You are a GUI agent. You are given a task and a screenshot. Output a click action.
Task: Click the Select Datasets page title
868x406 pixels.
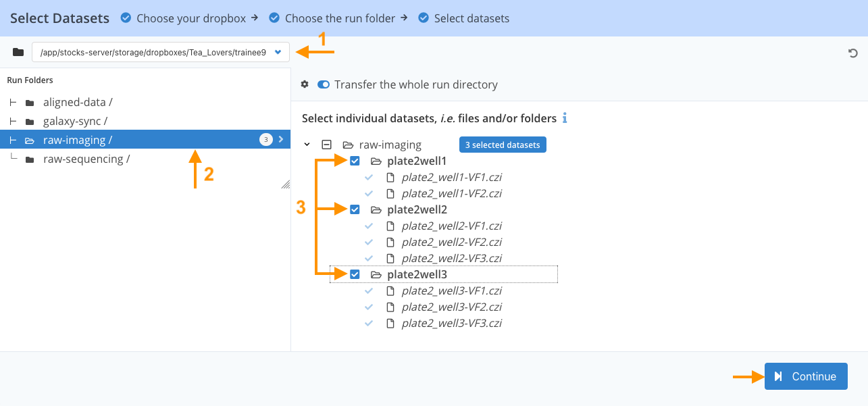[x=60, y=18]
